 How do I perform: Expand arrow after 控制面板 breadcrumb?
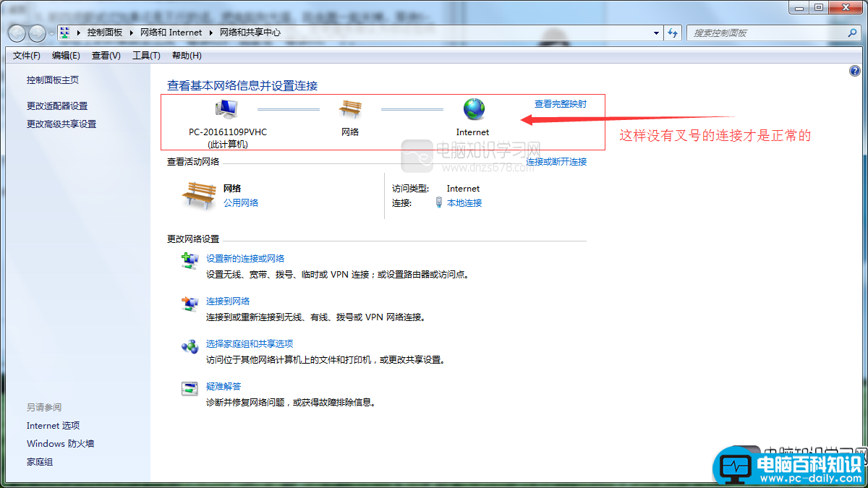point(131,33)
